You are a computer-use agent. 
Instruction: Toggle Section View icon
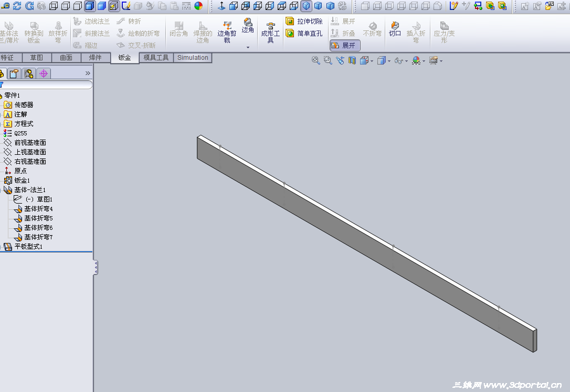tap(352, 61)
